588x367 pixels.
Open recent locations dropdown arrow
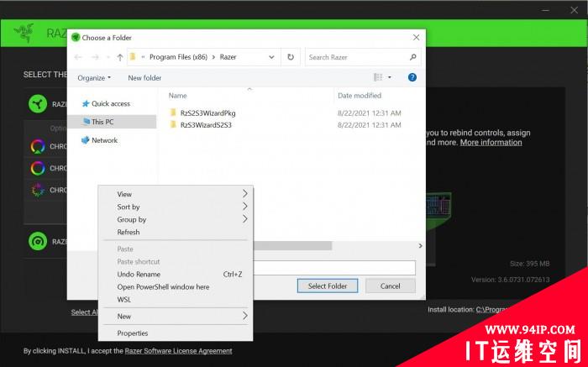tap(108, 57)
